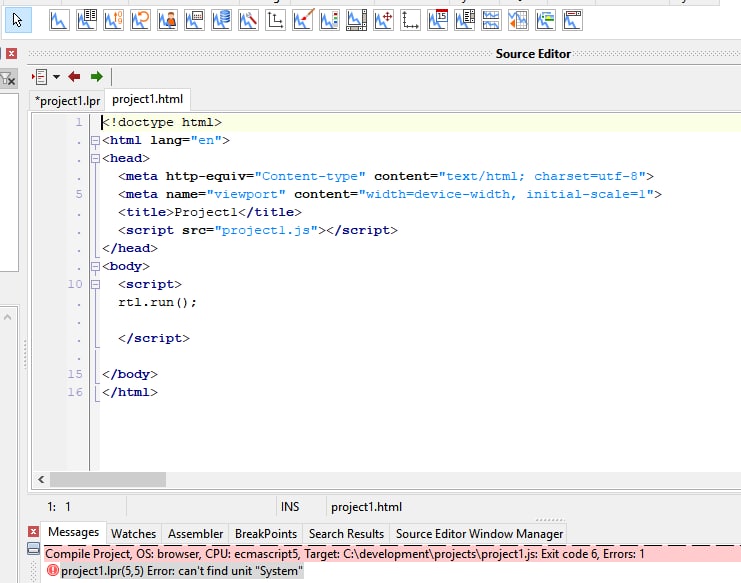Pick the random chart source icon with numbers
The image size is (741, 583).
coord(113,20)
